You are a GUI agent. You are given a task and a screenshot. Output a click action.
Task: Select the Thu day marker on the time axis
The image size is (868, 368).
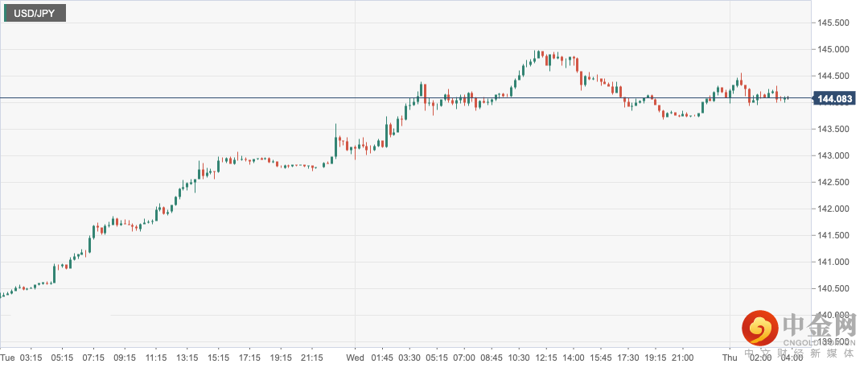730,358
